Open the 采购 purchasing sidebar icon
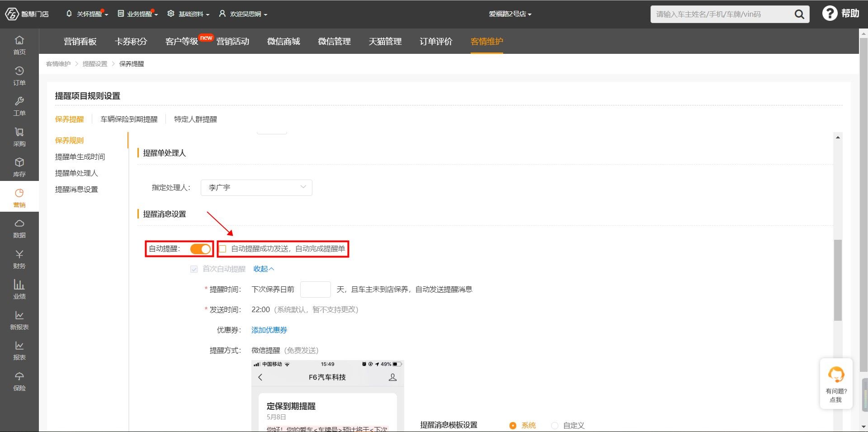The height and width of the screenshot is (432, 868). pos(19,137)
